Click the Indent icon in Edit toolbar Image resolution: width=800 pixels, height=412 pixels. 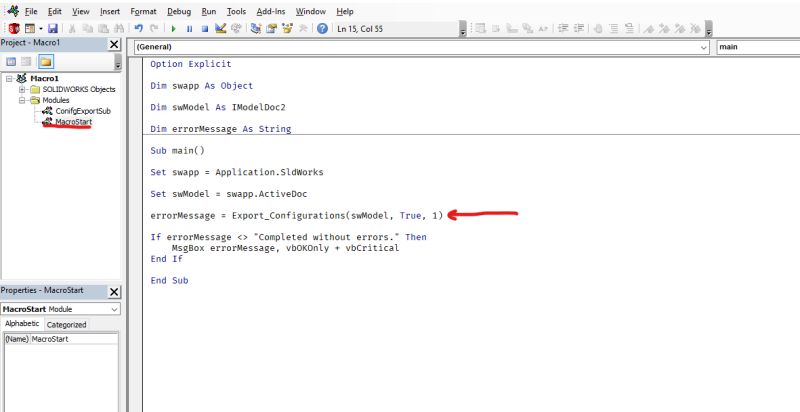point(563,29)
